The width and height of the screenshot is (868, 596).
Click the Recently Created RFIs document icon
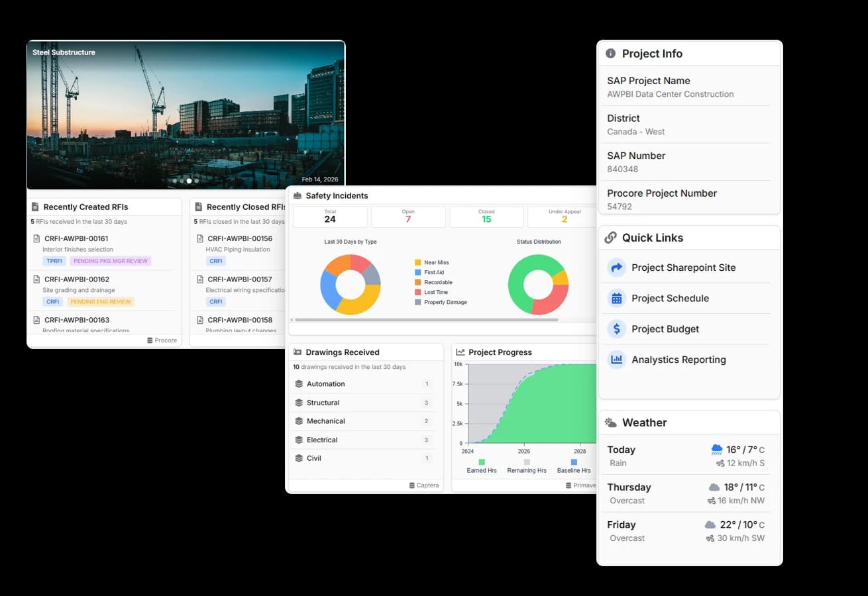click(x=35, y=207)
